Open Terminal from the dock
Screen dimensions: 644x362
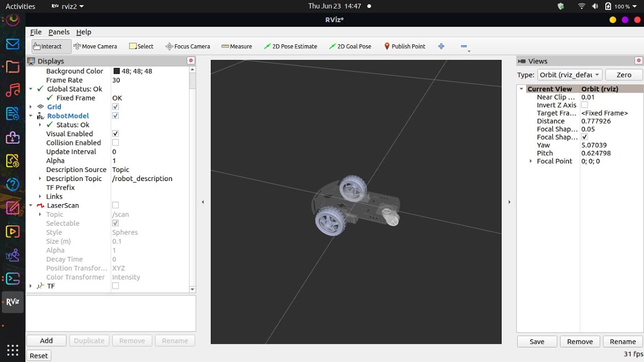13,279
